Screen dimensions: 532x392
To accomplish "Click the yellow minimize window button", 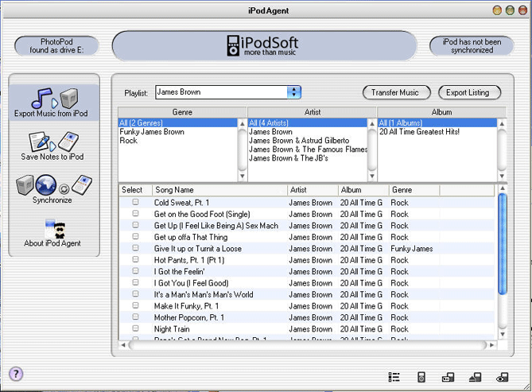I will click(497, 10).
